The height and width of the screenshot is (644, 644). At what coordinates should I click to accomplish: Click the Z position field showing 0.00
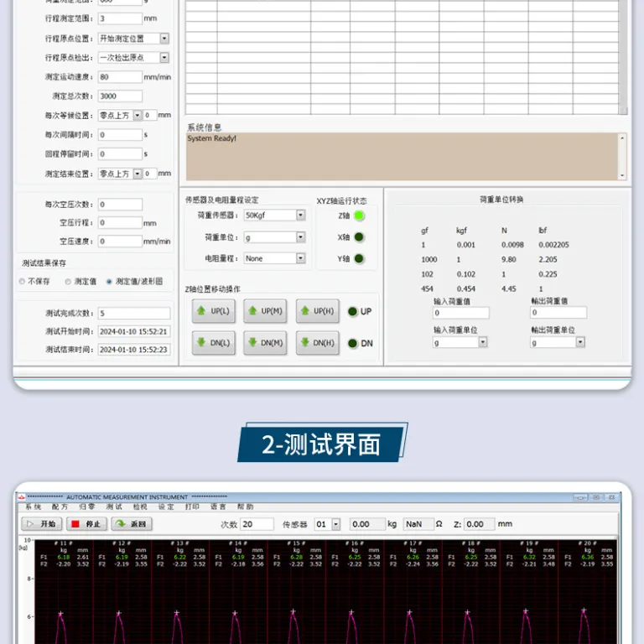coord(480,524)
